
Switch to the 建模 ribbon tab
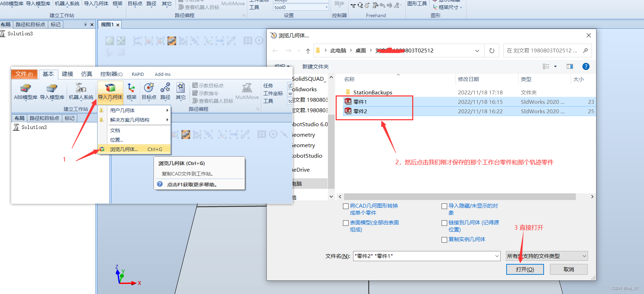[67, 74]
